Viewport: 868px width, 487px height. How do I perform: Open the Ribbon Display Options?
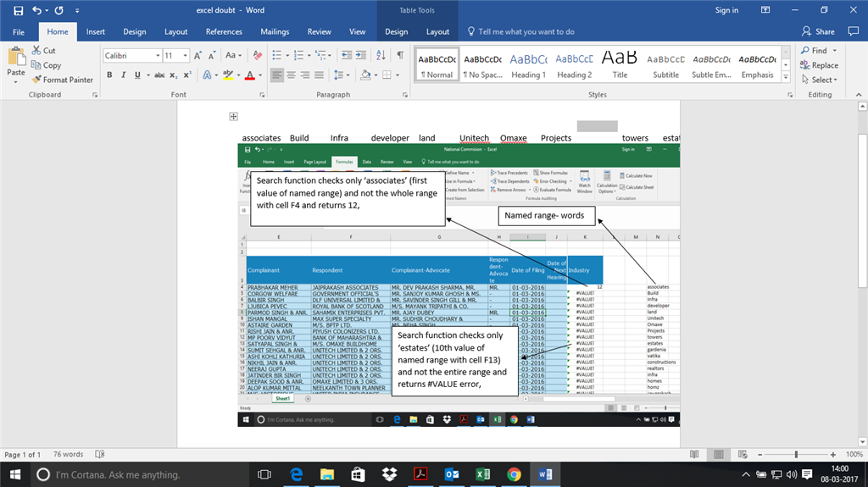765,10
